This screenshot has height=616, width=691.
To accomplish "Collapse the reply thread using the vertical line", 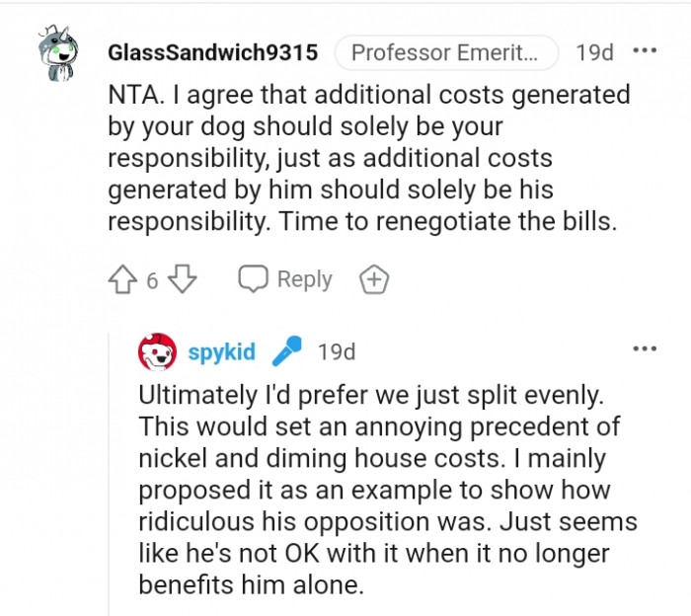I will click(110, 474).
